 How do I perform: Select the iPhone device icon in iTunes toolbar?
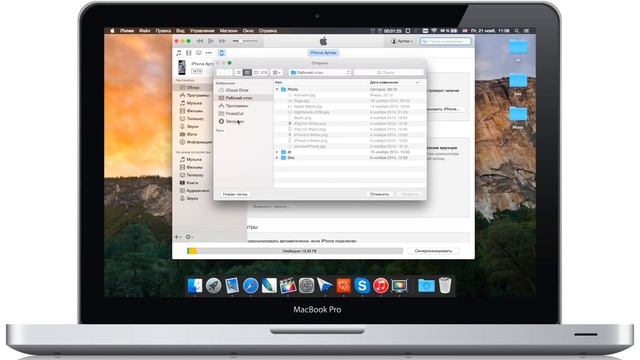[222, 53]
